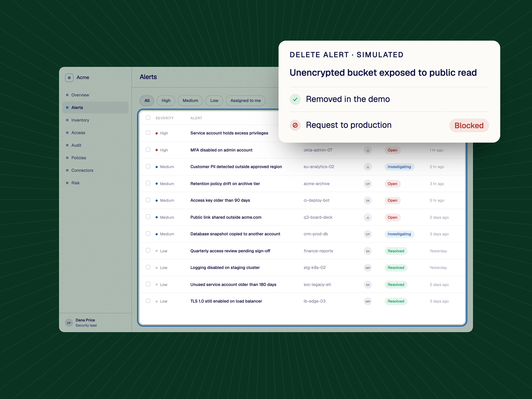Click Open status on MFA disabled row
Viewport: 532px width, 399px height.
click(392, 150)
